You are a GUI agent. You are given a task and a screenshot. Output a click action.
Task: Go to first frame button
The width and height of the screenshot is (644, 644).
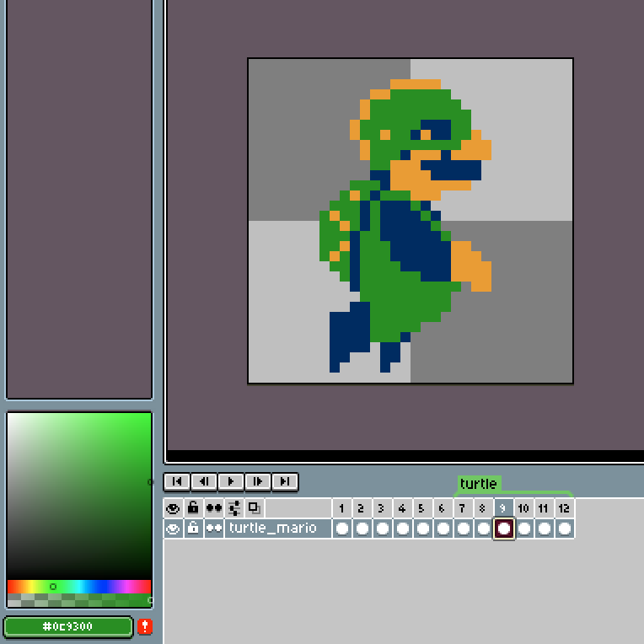coord(177,481)
